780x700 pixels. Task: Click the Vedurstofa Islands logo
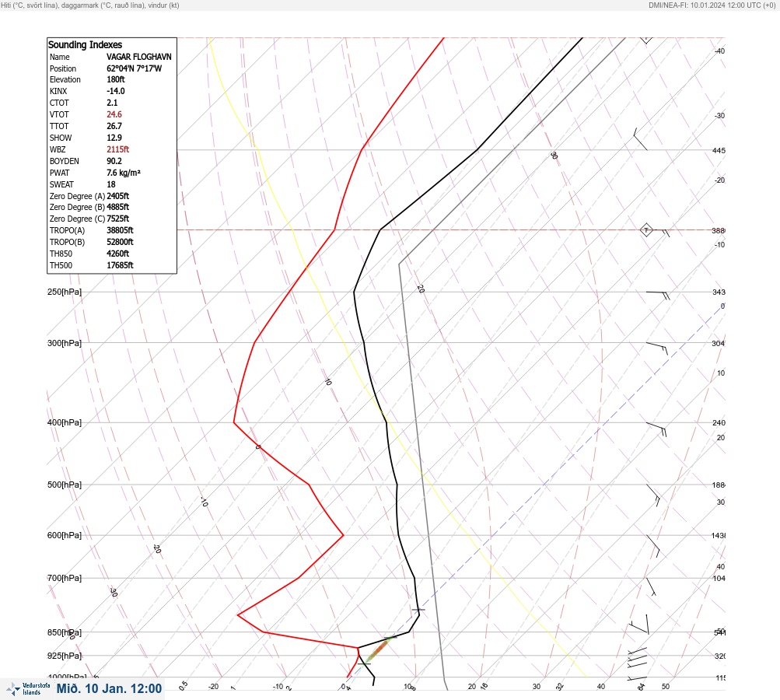pos(28,688)
